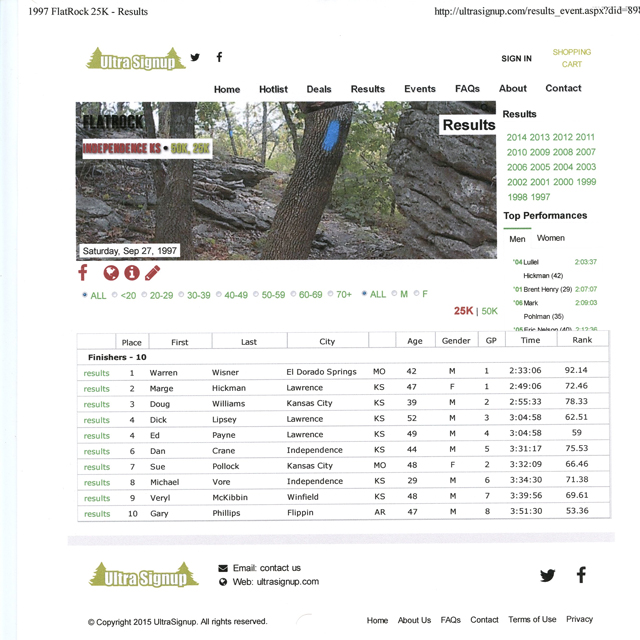The height and width of the screenshot is (640, 640).
Task: Select the 70+ age radio button
Action: tap(331, 294)
